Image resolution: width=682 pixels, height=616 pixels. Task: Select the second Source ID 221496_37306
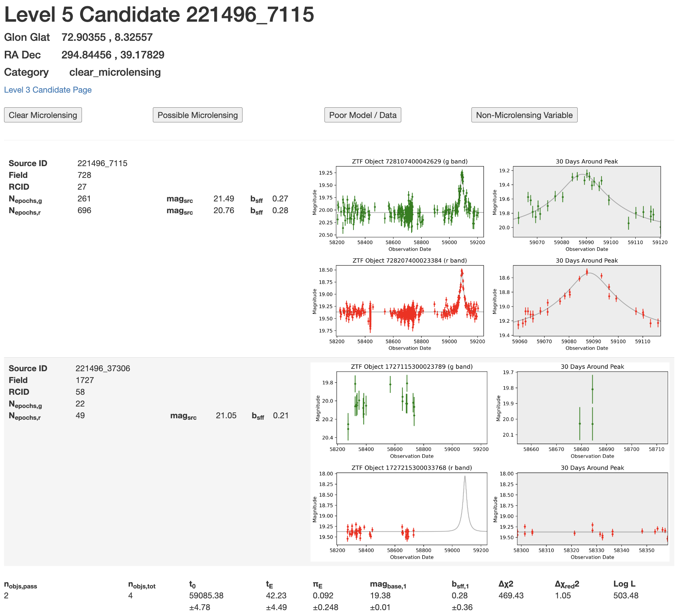click(x=103, y=368)
